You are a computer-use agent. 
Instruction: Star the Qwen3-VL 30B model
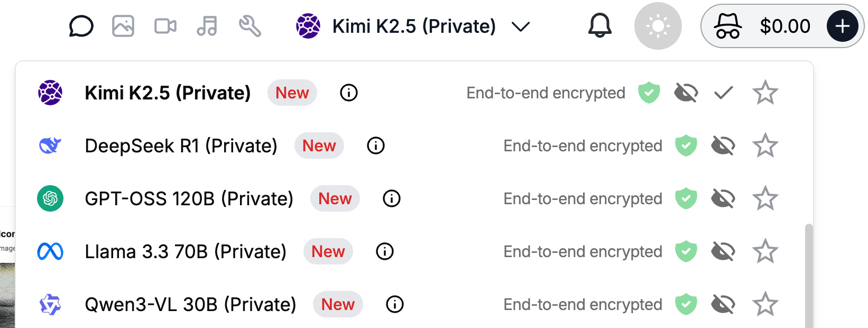[x=765, y=304]
